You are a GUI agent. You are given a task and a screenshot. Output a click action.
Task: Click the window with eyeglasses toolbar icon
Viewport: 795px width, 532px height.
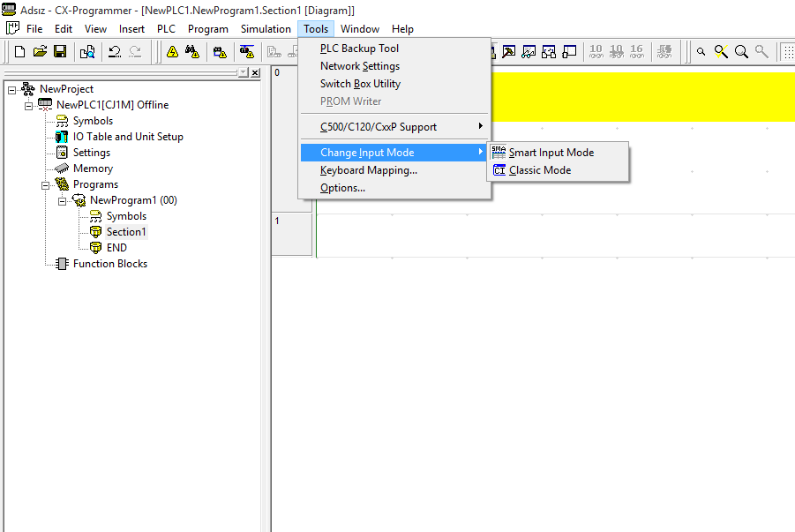529,52
